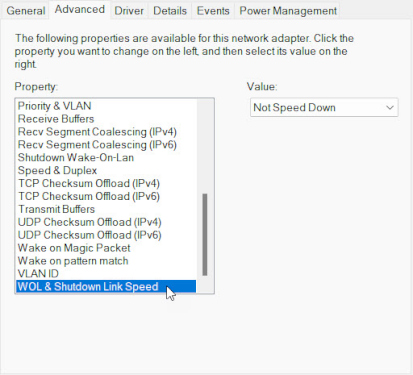This screenshot has height=375, width=413.
Task: Select TCP Checksum Offload (IPv6)
Action: click(107, 196)
